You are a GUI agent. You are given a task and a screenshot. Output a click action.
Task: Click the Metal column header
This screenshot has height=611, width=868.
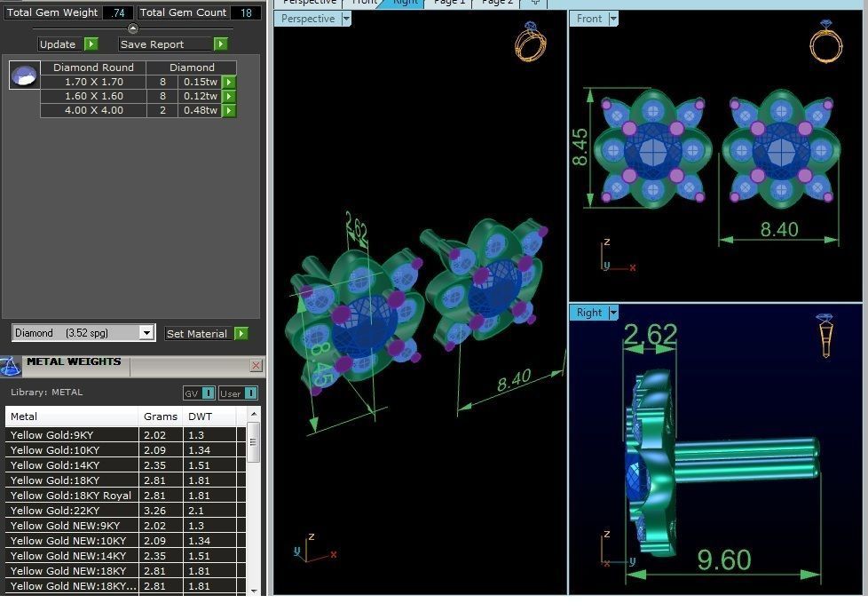71,417
